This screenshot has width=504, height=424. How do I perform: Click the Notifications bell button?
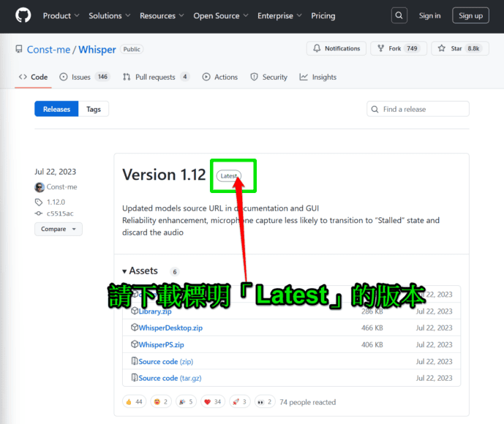tap(336, 49)
